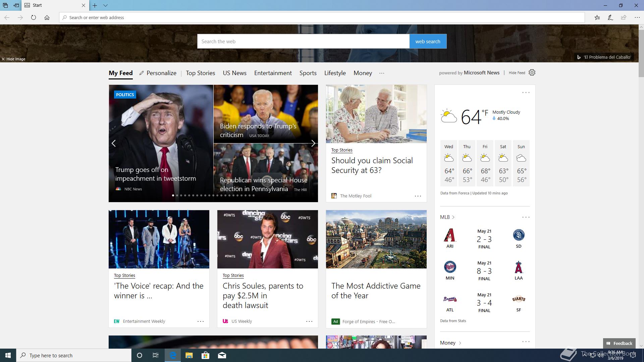Open 'El Problema del Caballo' Bing image info

pyautogui.click(x=604, y=57)
